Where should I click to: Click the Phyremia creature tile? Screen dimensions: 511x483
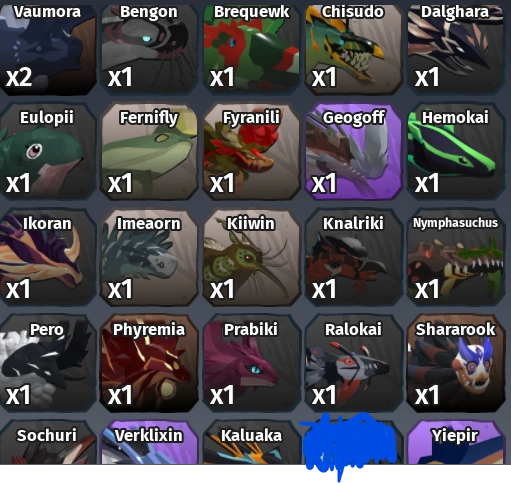pyautogui.click(x=149, y=363)
